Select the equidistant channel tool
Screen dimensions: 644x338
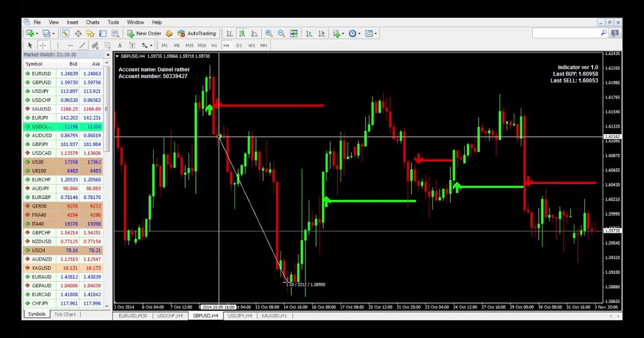coord(95,46)
